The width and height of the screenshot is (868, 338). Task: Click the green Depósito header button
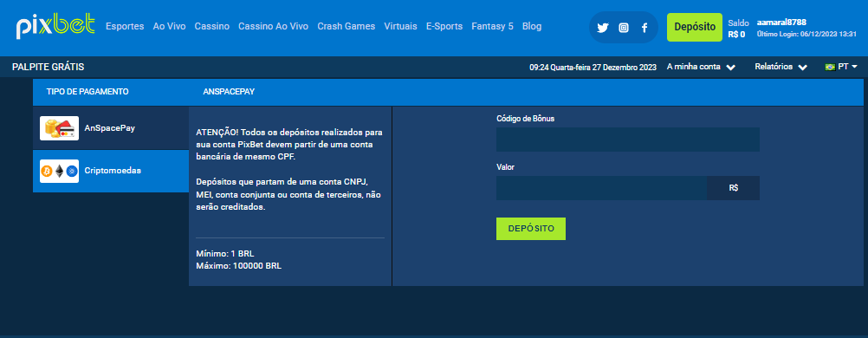tap(695, 27)
